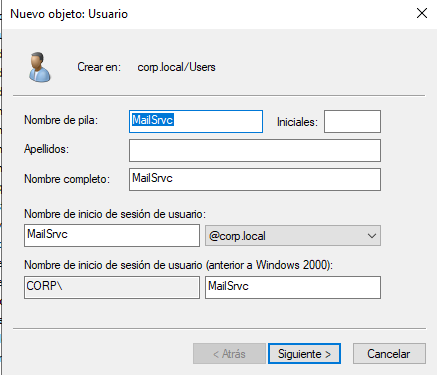Image resolution: width=437 pixels, height=375 pixels.
Task: Expand the @corp.local domain suffix dropdown
Action: pyautogui.click(x=293, y=236)
